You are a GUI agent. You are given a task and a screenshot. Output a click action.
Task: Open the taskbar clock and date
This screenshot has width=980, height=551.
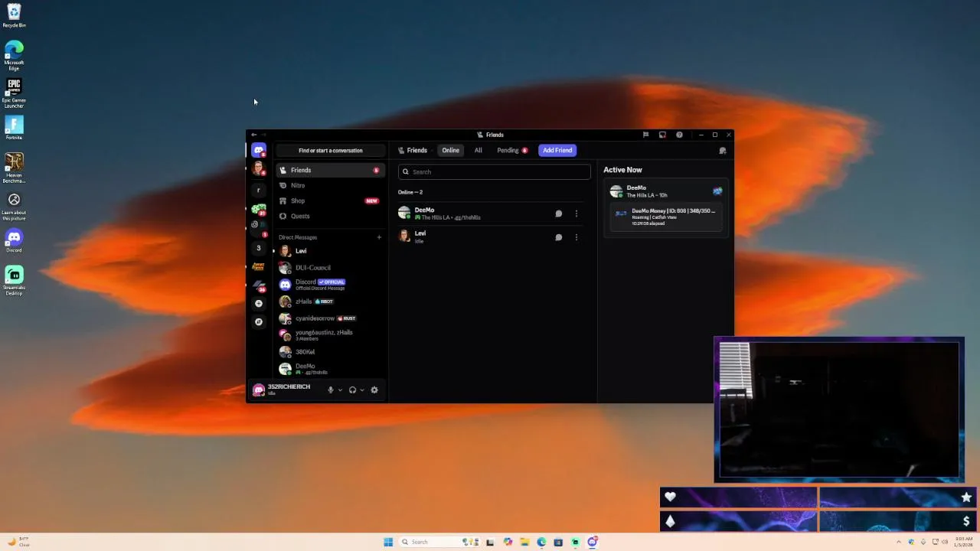[x=963, y=542]
